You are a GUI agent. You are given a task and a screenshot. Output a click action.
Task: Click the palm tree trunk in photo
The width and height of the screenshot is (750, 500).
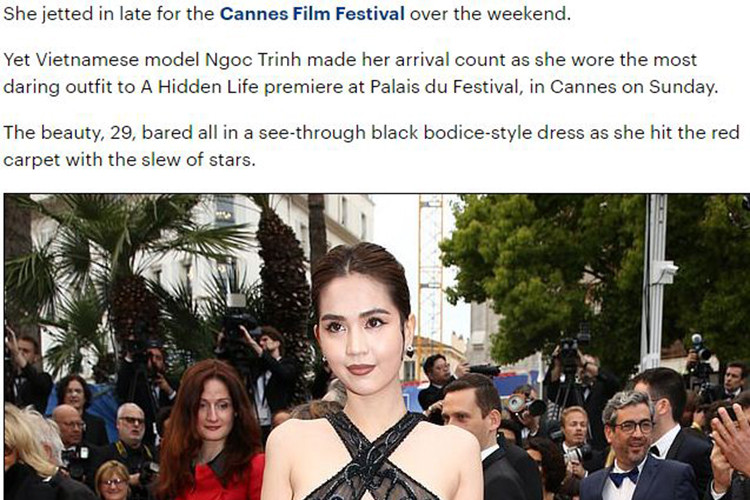point(283,268)
